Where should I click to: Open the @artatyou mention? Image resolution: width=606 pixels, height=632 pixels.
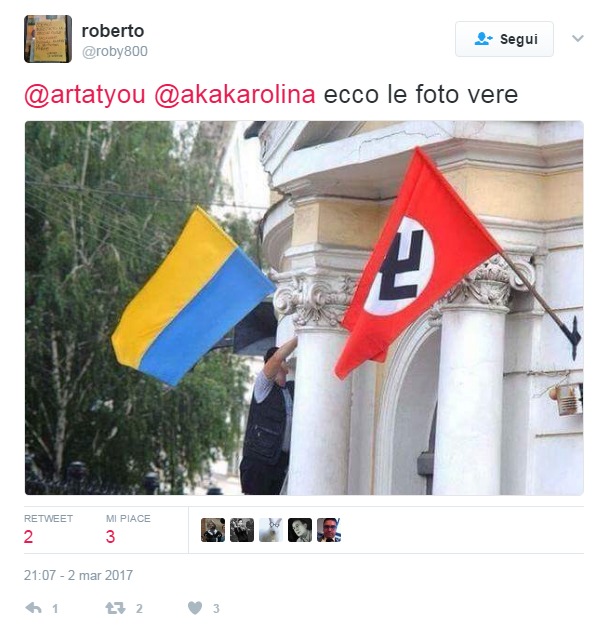(x=85, y=95)
